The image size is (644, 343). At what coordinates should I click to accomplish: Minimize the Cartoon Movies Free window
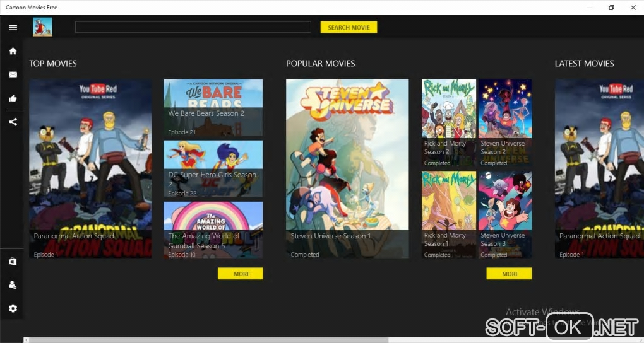coord(590,8)
